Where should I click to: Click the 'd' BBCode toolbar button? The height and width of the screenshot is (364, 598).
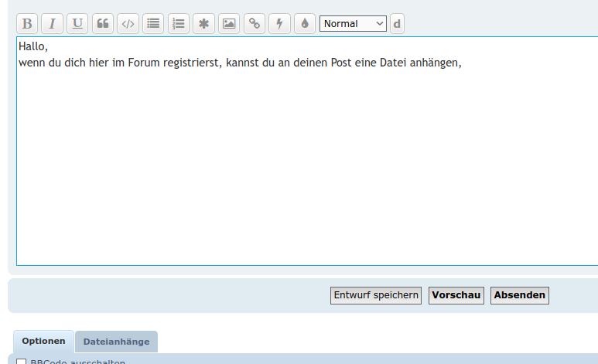(397, 24)
